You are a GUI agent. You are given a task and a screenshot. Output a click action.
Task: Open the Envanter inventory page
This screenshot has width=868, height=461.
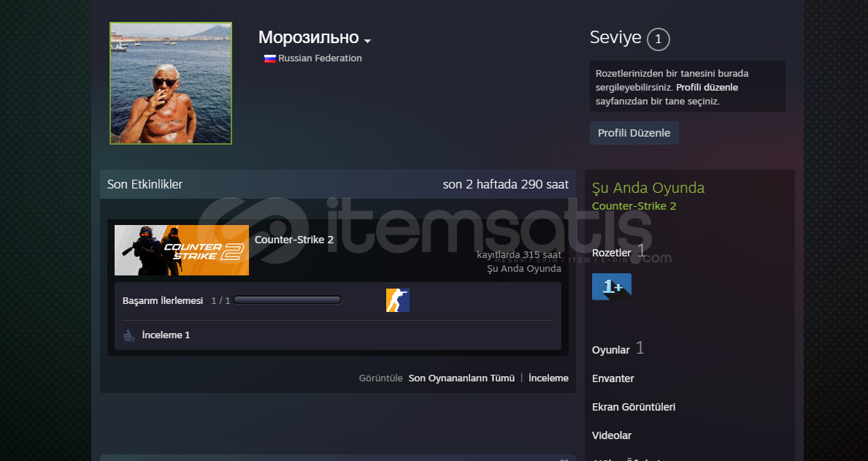[612, 378]
